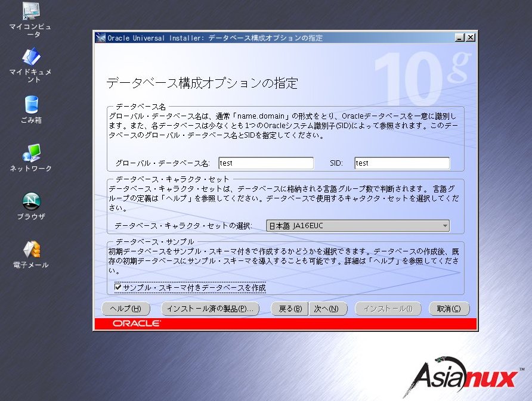This screenshot has width=532, height=401.
Task: Open the 電子メール mail icon
Action: 31,254
